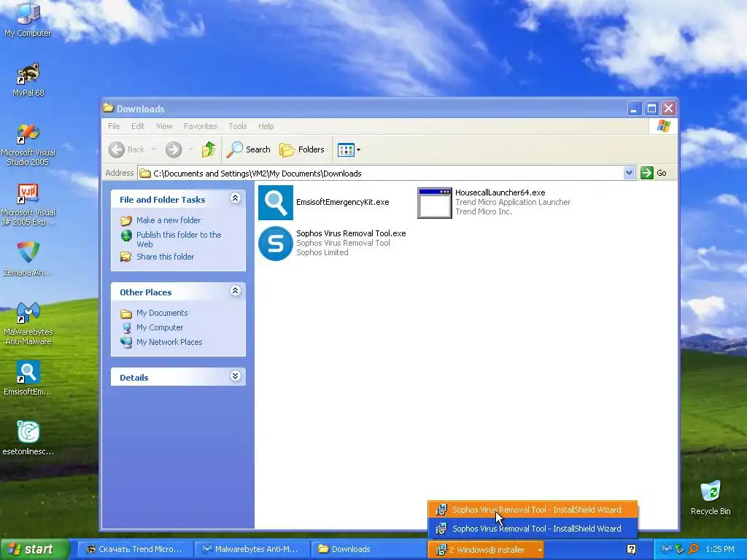This screenshot has height=560, width=747.
Task: Click the Windows flag logo in Explorer
Action: click(x=663, y=126)
